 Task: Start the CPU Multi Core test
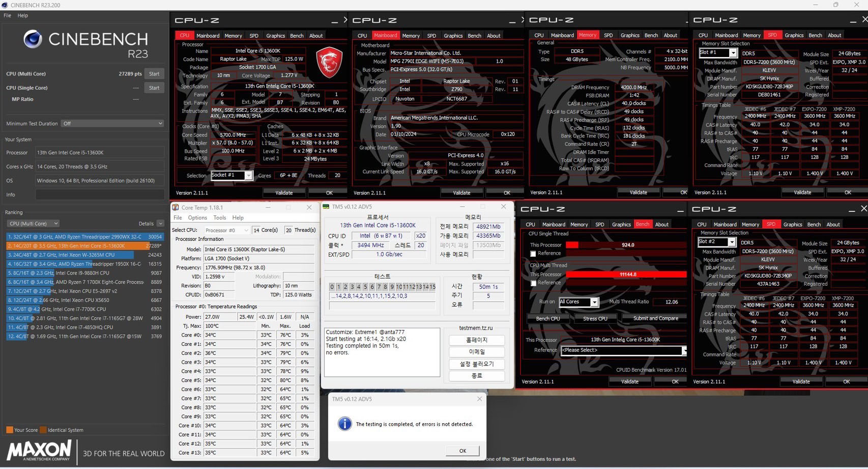click(x=154, y=74)
